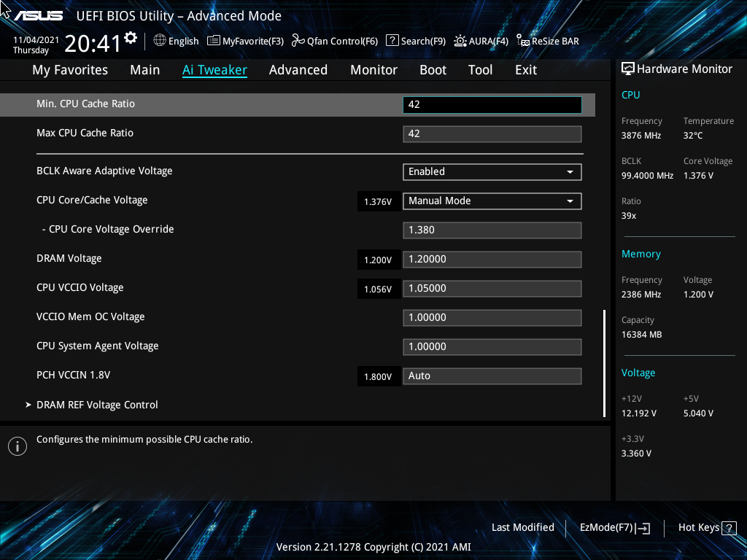Select the DRAM Voltage label
Viewport: 747px width, 560px height.
click(69, 259)
